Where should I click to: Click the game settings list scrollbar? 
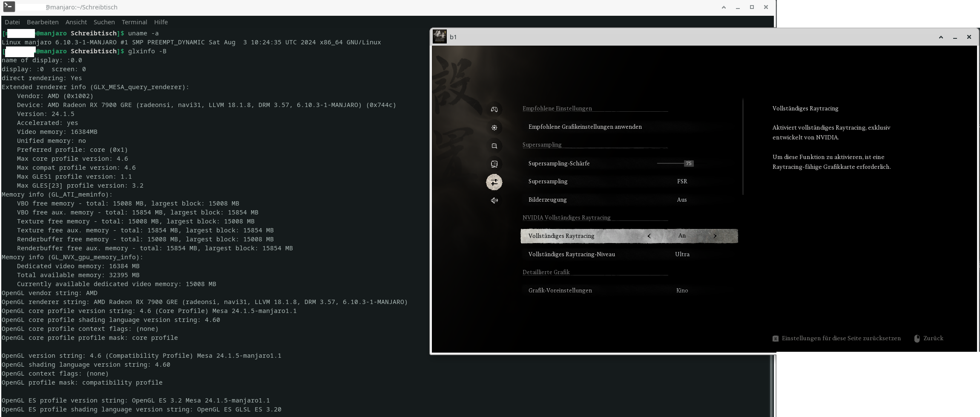pyautogui.click(x=743, y=147)
